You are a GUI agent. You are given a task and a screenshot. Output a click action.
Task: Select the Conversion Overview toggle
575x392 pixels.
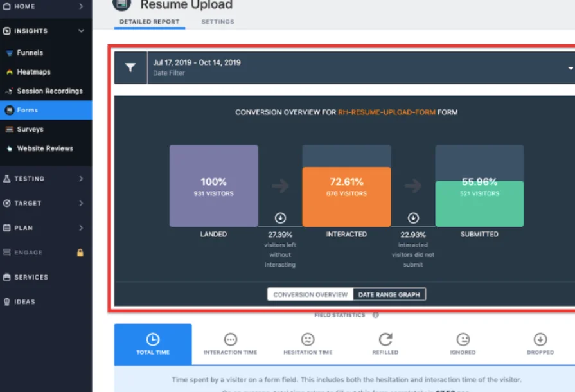click(x=310, y=294)
